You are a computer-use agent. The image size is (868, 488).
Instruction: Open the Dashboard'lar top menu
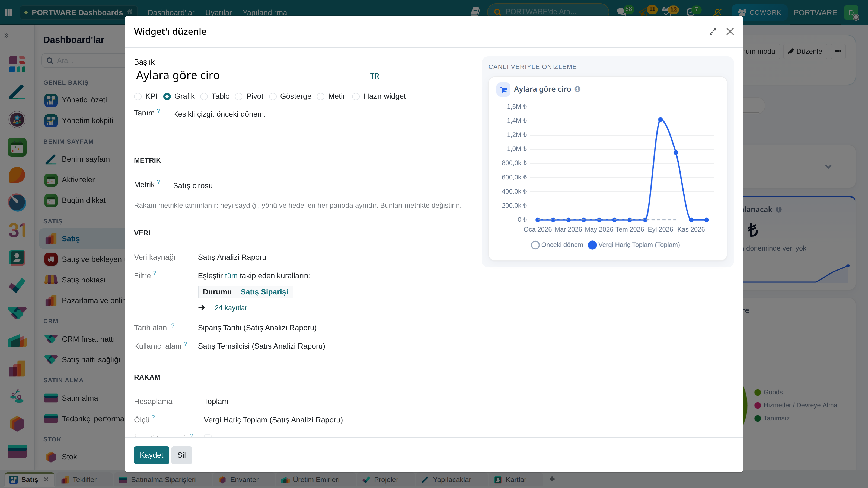(171, 12)
